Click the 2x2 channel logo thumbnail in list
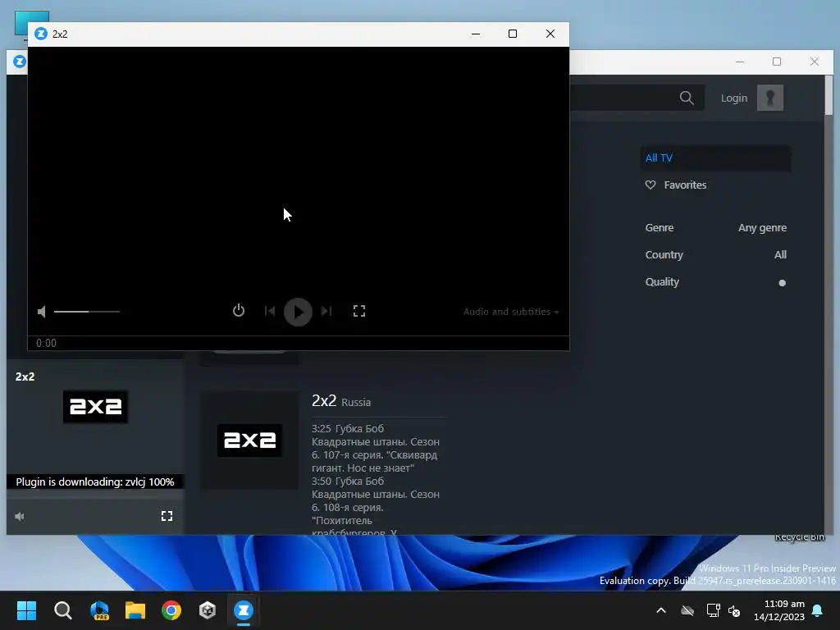Image resolution: width=840 pixels, height=630 pixels. coord(249,441)
